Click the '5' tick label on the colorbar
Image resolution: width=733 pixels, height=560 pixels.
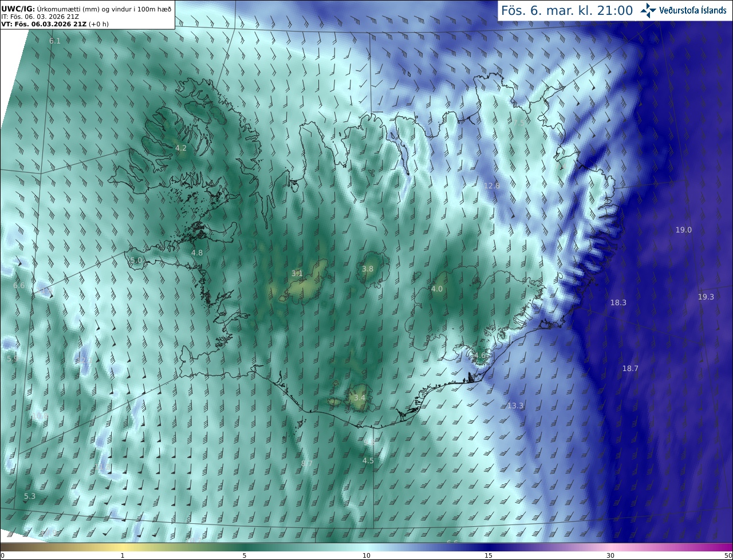pyautogui.click(x=245, y=555)
